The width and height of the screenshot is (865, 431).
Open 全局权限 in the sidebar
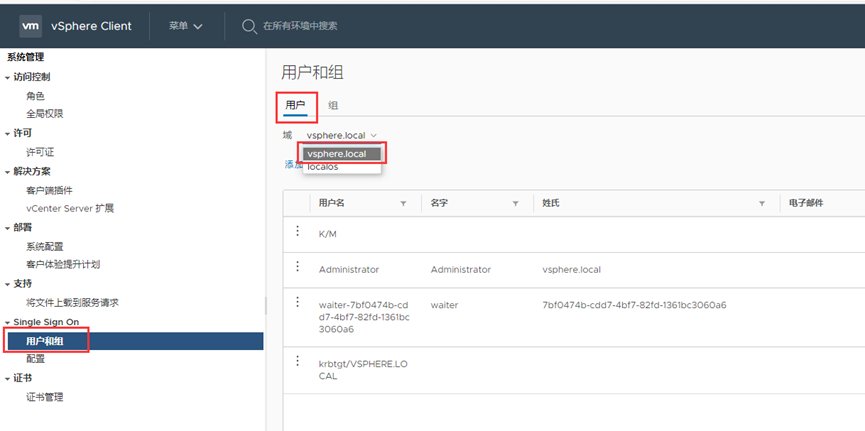click(x=45, y=114)
